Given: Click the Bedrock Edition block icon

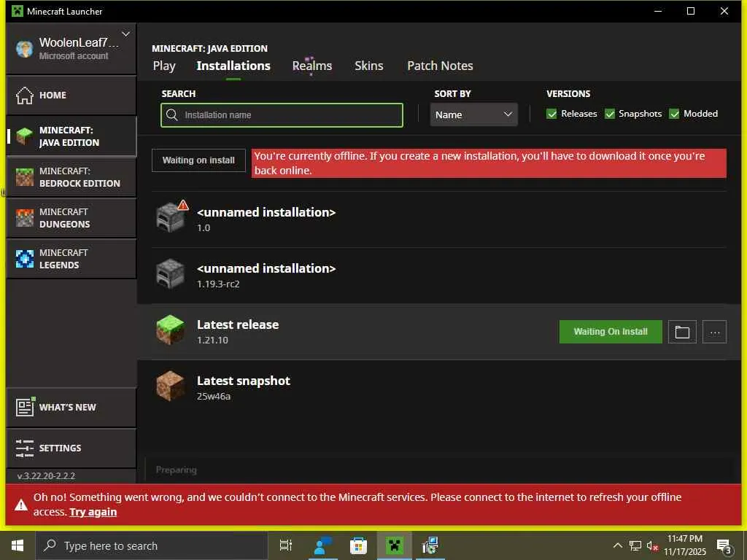Looking at the screenshot, I should pos(24,177).
